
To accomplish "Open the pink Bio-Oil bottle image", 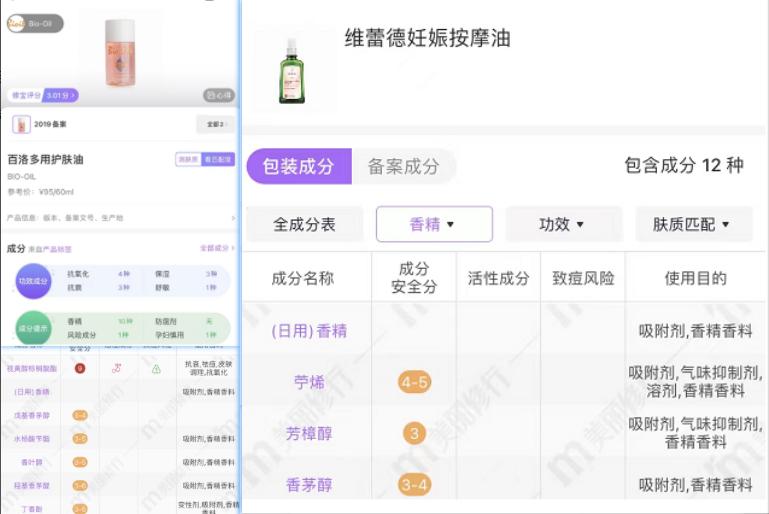I will [x=120, y=53].
